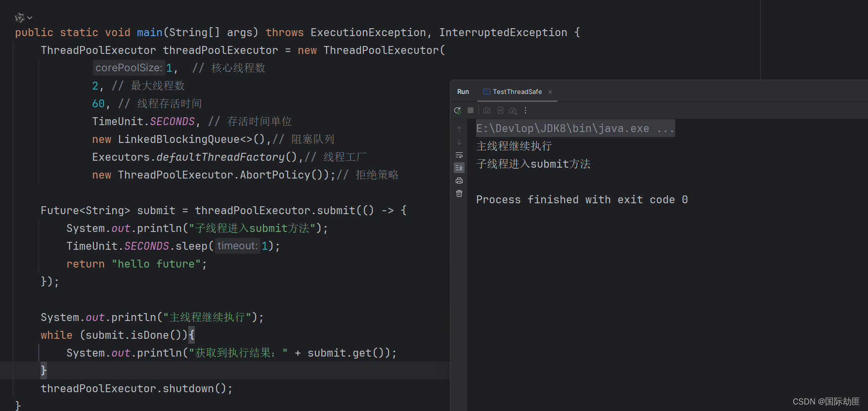This screenshot has height=411, width=868.
Task: Click the string "子线程进入submit方法" in code
Action: 252,228
